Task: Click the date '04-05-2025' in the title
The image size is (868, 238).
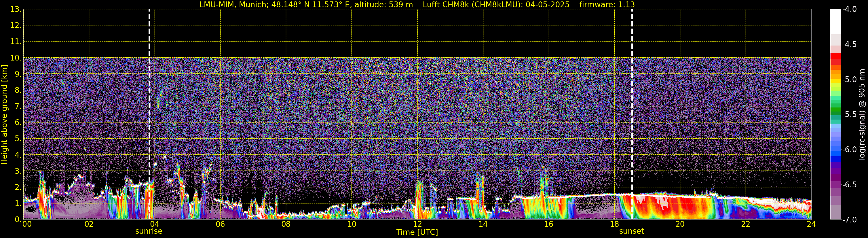Action: (548, 5)
